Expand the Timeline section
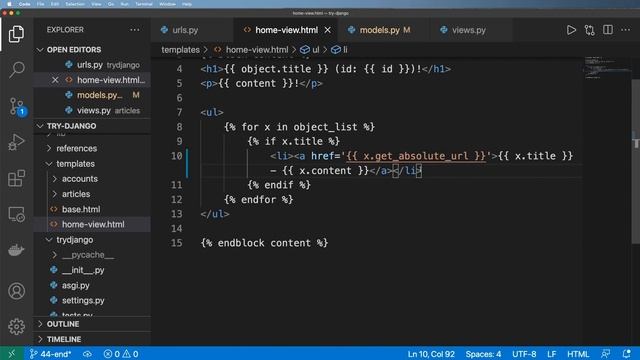Screen dimensions: 640x360 pyautogui.click(x=92, y=339)
